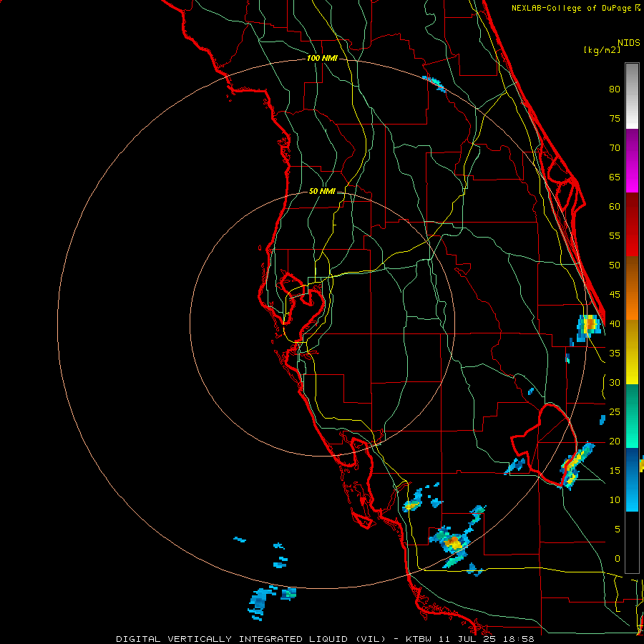Screen dimensions: 644x644
Task: Click the 11 JUL 25 18:58 timestamp
Action: (487, 639)
